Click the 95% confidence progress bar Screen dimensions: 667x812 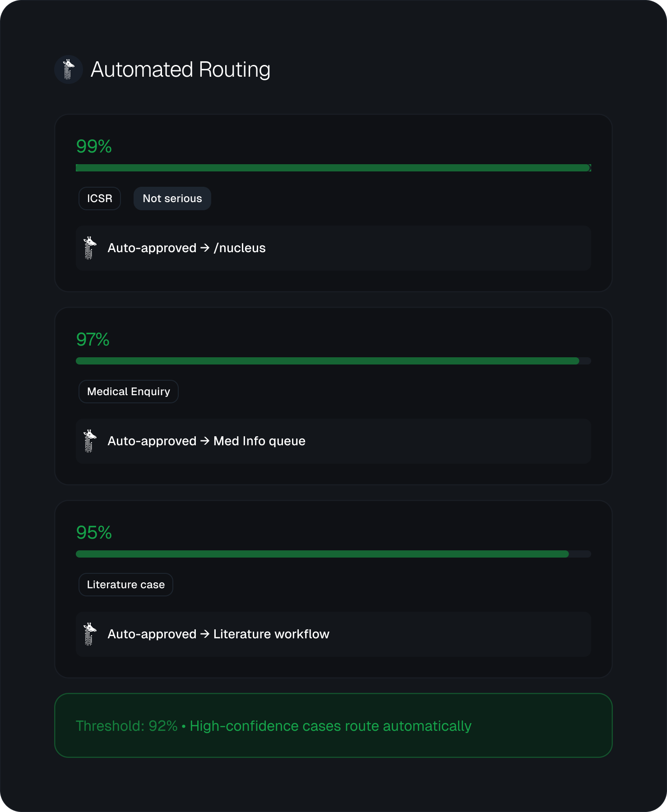(x=333, y=554)
